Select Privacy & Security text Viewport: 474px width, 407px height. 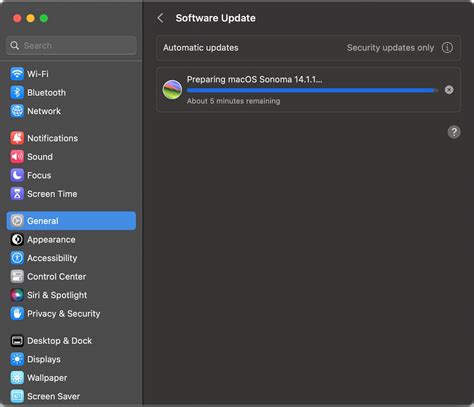pyautogui.click(x=64, y=314)
